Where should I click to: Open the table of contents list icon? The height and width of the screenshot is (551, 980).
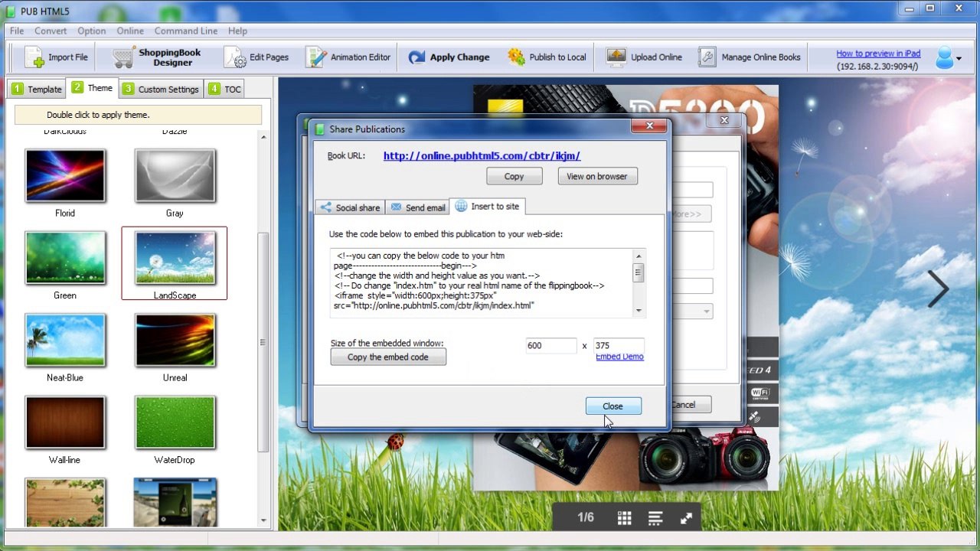(655, 518)
